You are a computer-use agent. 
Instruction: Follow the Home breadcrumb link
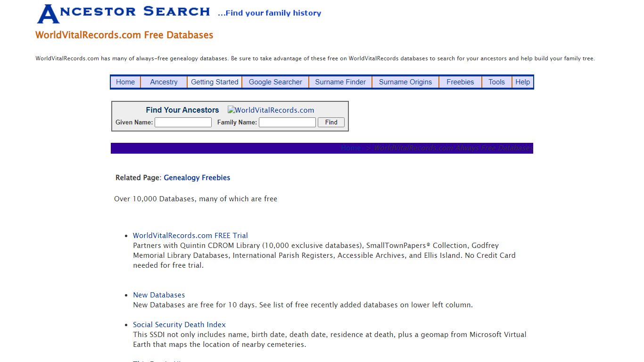351,148
